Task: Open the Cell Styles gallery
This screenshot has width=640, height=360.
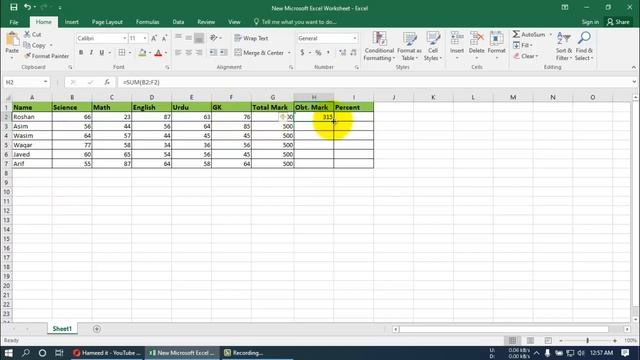Action: pyautogui.click(x=433, y=46)
